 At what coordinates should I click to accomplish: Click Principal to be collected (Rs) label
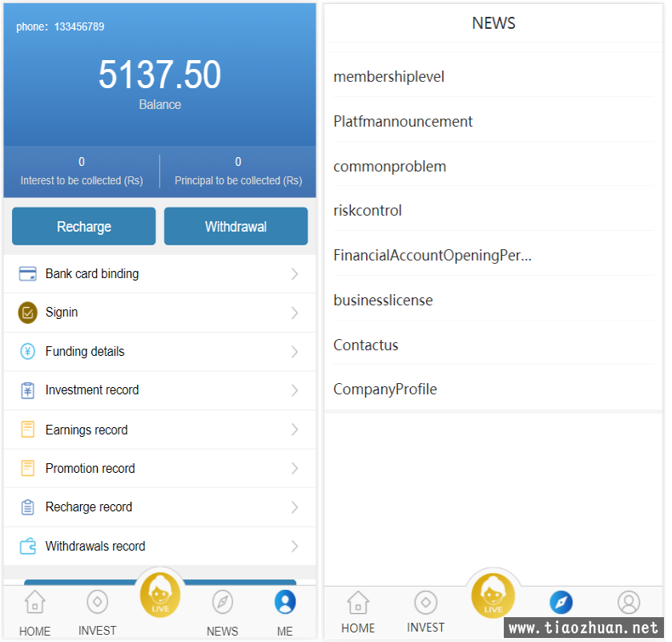click(x=239, y=180)
